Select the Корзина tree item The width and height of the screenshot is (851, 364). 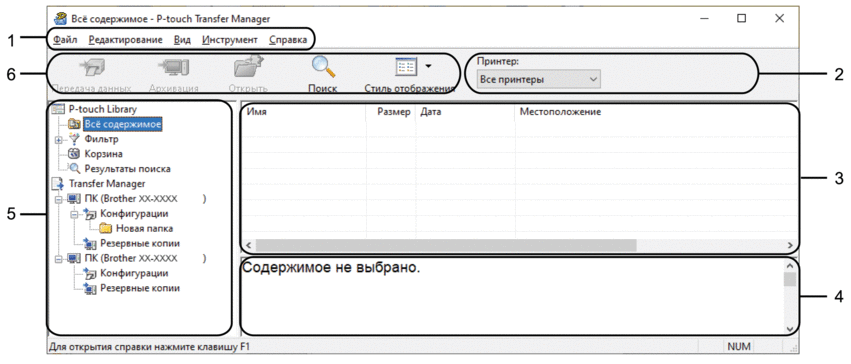103,154
